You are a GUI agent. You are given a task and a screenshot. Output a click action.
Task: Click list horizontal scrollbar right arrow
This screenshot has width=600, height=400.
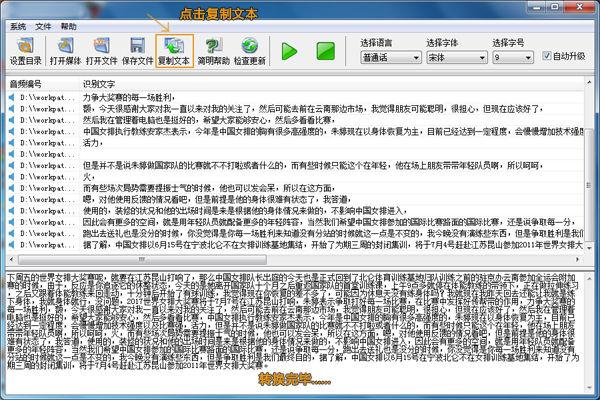(x=577, y=260)
